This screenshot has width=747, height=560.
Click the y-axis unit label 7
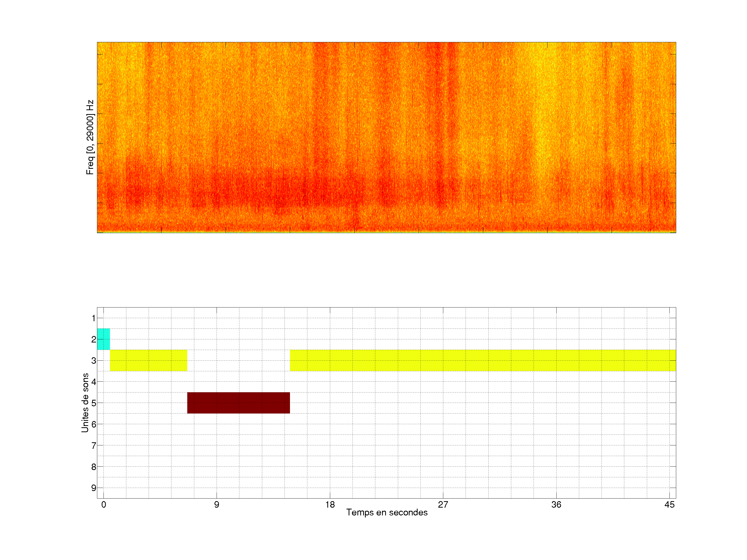coord(94,446)
